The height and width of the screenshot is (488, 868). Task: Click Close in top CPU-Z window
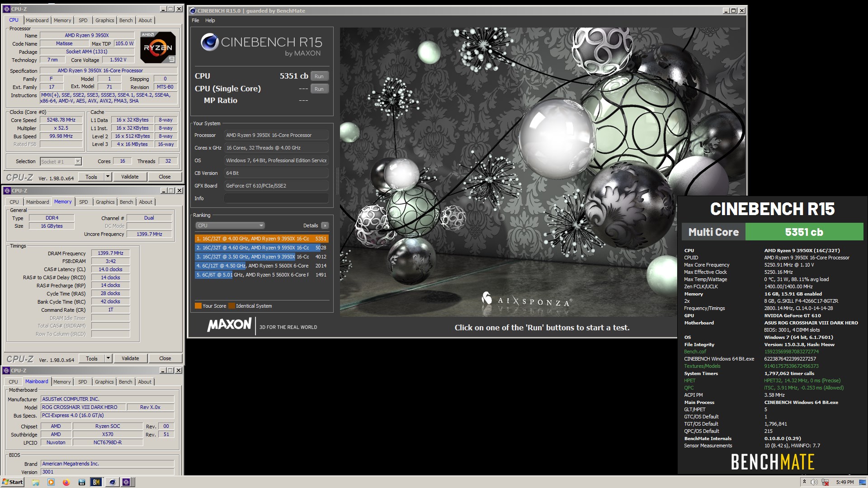(x=165, y=177)
